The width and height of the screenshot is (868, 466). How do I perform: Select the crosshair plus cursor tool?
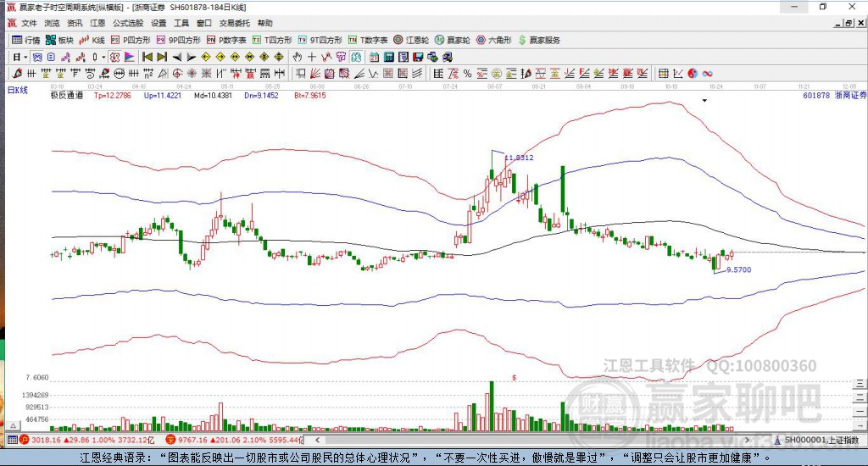312,57
